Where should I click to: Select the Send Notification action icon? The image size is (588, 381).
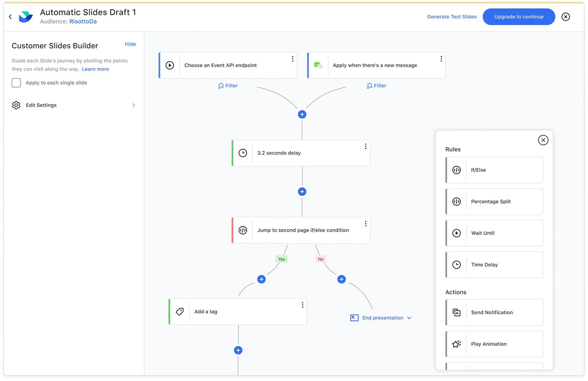pos(456,312)
